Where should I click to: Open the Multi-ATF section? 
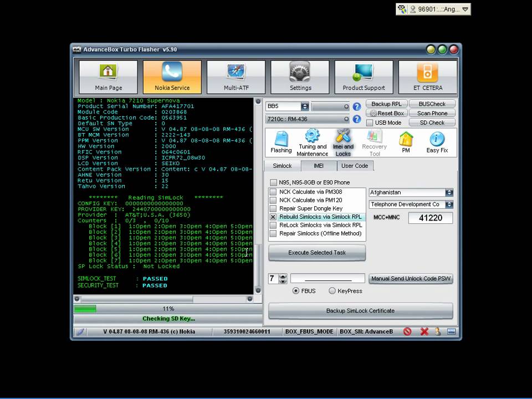coord(236,77)
